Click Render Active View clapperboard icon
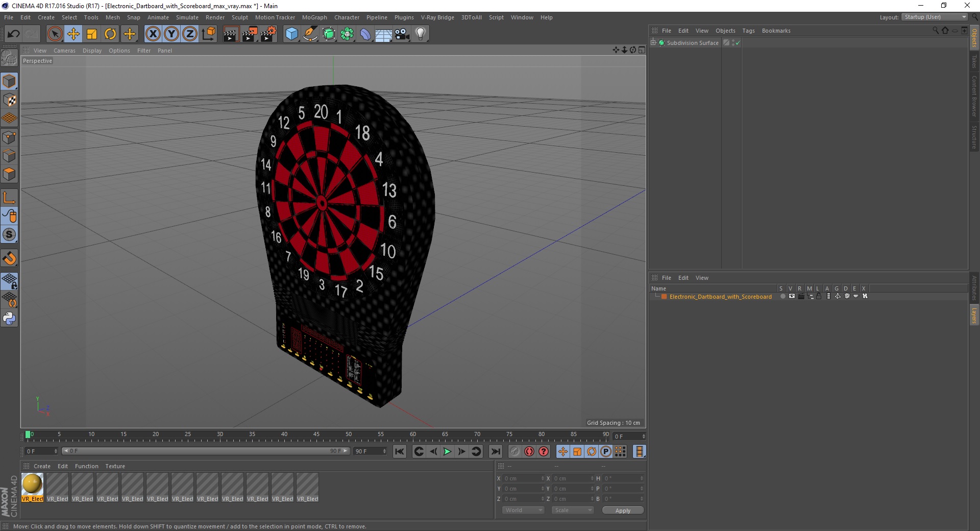Viewport: 980px width, 531px height. coord(231,34)
